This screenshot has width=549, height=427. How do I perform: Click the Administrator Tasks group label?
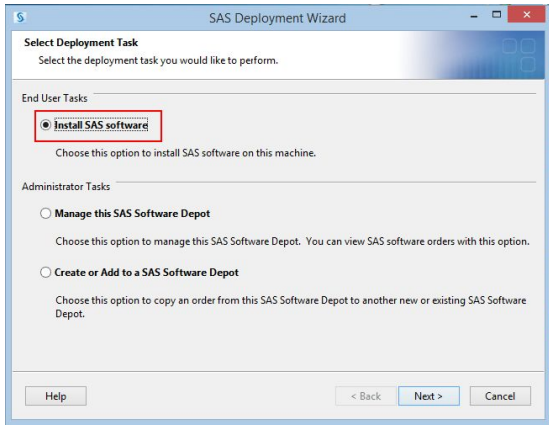[x=66, y=187]
